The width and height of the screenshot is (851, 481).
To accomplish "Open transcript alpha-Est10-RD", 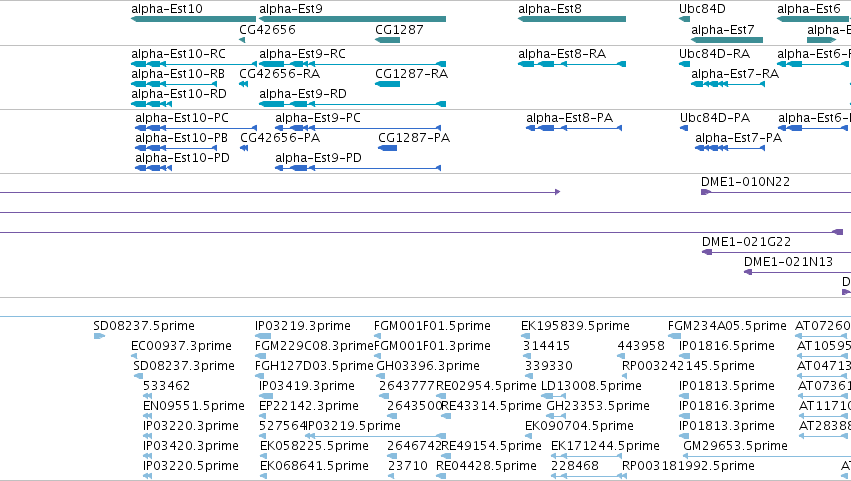I will click(x=151, y=104).
